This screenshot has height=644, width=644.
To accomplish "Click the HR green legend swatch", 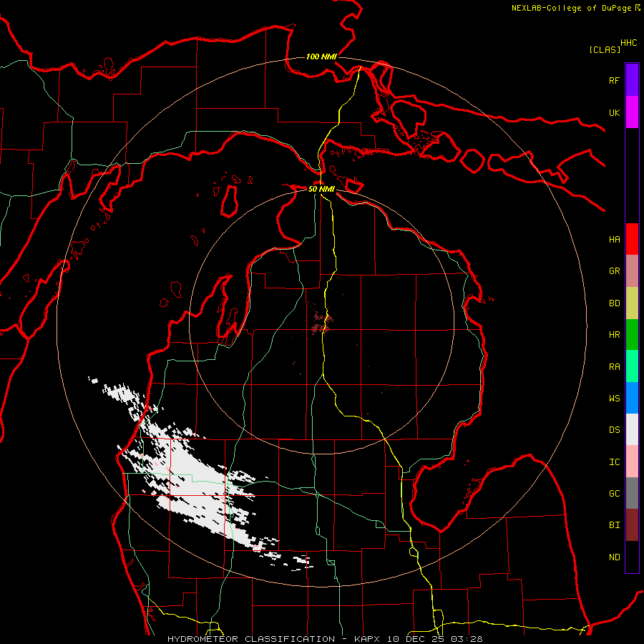I will click(x=632, y=335).
